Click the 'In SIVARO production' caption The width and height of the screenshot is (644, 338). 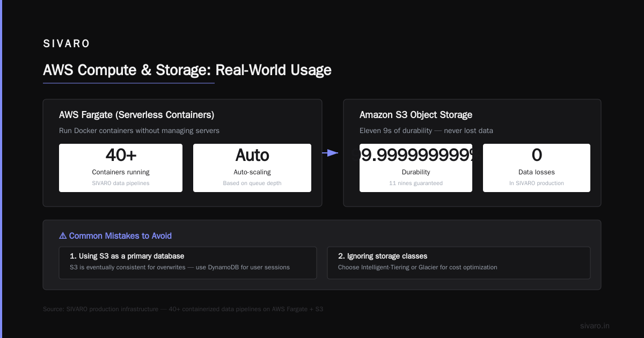537,183
